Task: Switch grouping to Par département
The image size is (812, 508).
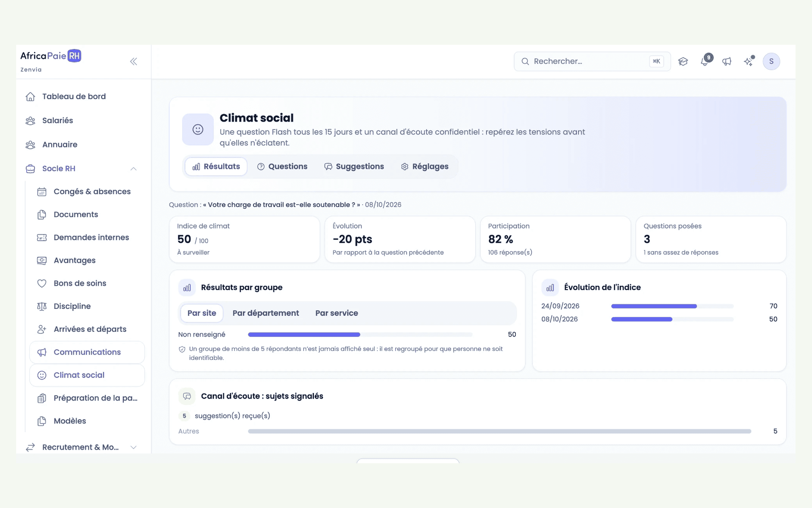Action: coord(266,313)
